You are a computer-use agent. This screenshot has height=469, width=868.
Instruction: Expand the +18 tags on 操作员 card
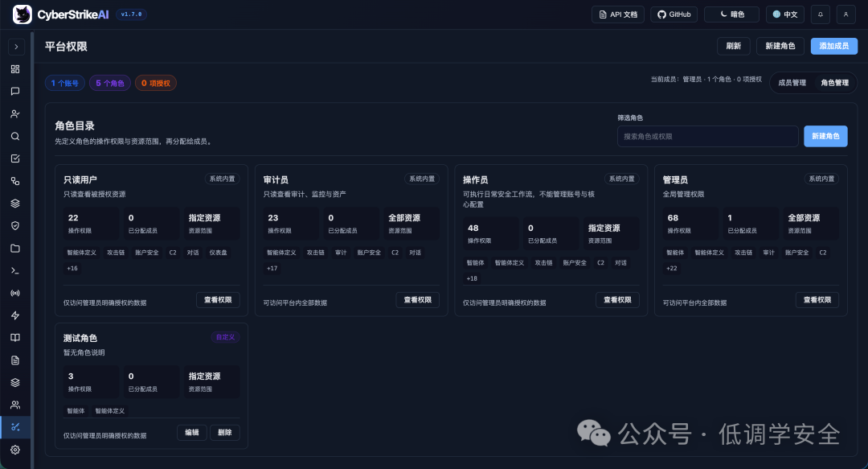click(x=472, y=278)
